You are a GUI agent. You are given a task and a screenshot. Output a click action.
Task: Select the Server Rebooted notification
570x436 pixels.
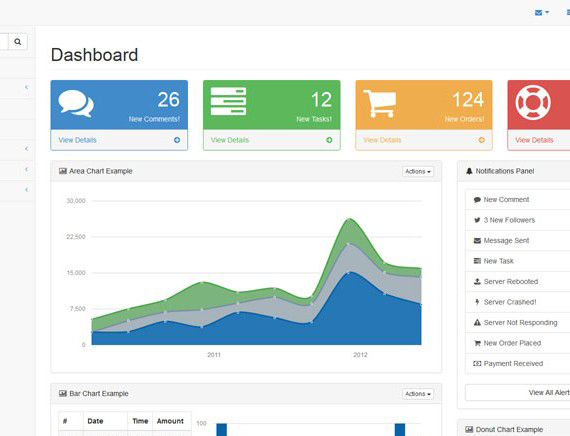pos(518,281)
